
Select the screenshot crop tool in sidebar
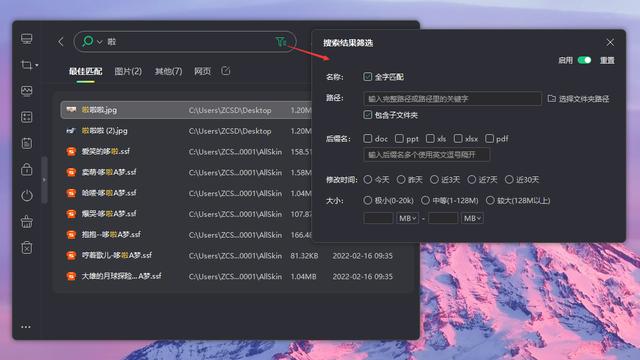pyautogui.click(x=27, y=65)
